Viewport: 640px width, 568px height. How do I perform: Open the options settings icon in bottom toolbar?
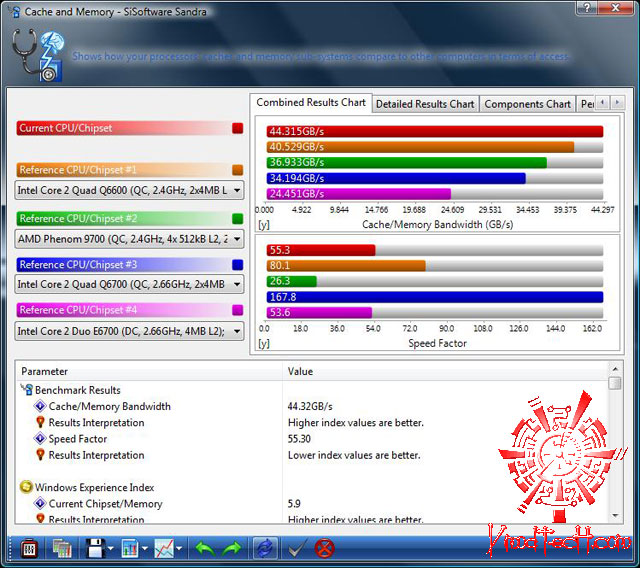point(29,549)
